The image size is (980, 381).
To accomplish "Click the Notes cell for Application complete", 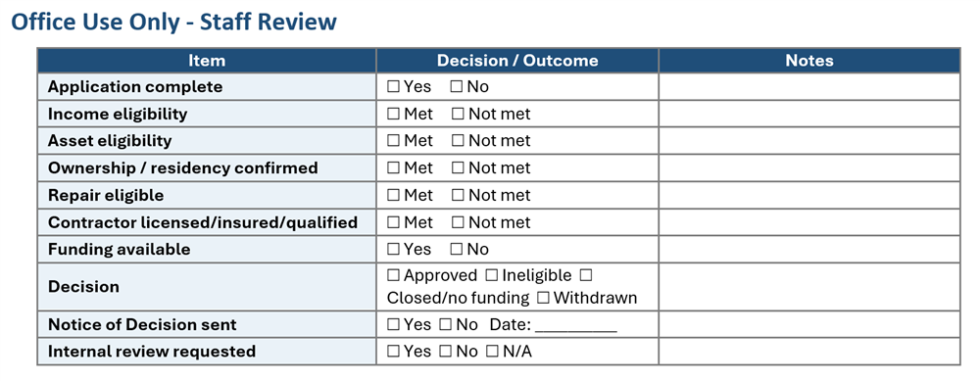I will pos(809,87).
